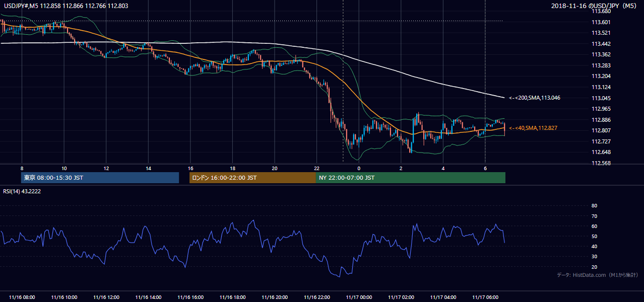This screenshot has height=302, width=644.
Task: Click hour label 10 under the price chart
Action: click(x=64, y=168)
